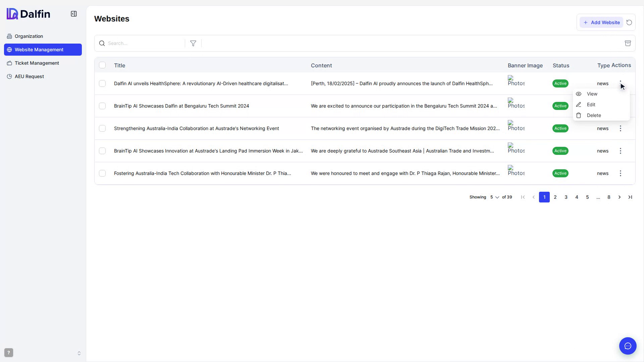Focus the Search input field
The image size is (644, 362).
coord(144,43)
